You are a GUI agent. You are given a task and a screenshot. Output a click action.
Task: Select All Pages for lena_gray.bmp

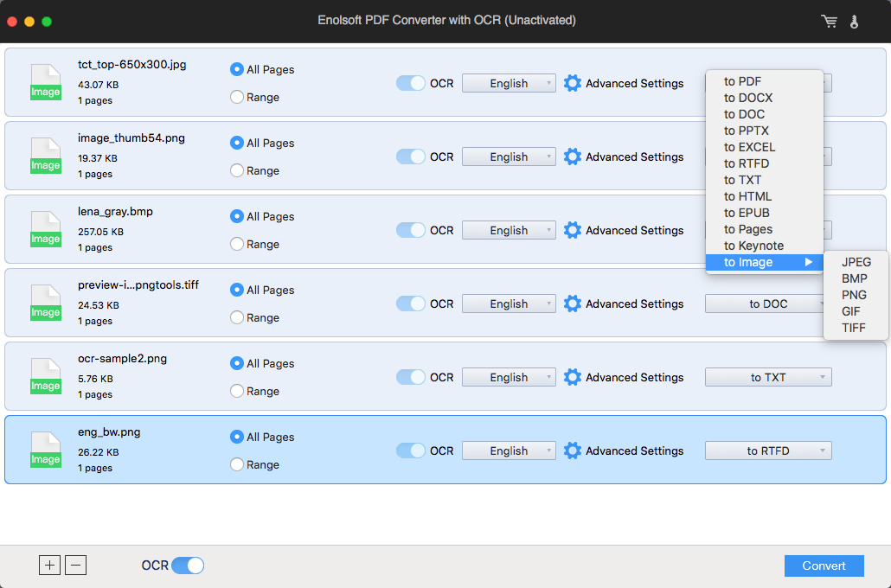click(237, 216)
